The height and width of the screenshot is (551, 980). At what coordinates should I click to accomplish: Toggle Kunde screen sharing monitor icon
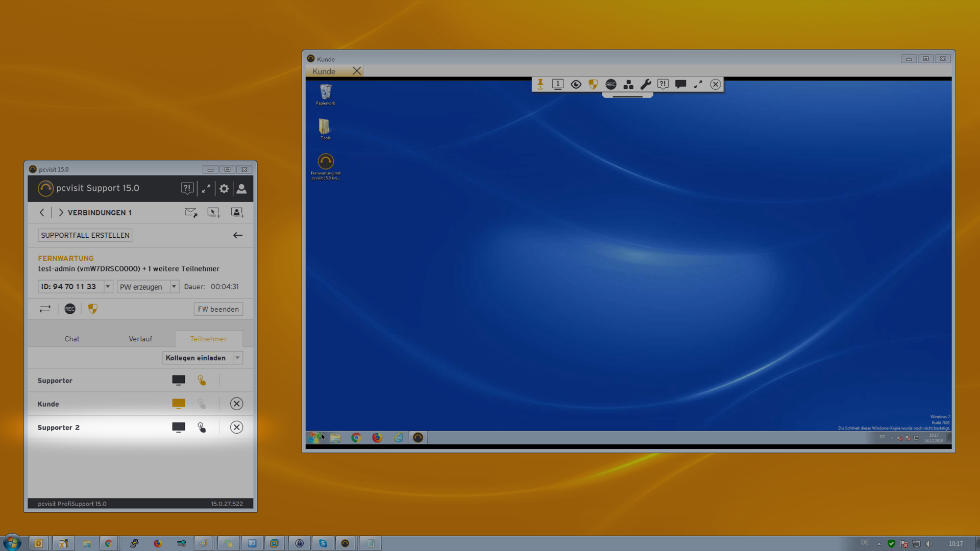tap(179, 404)
